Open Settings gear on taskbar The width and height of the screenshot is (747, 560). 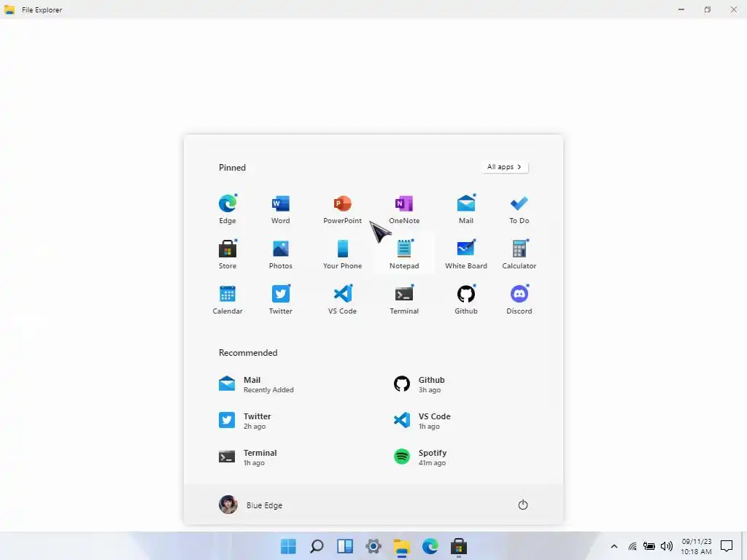click(373, 546)
